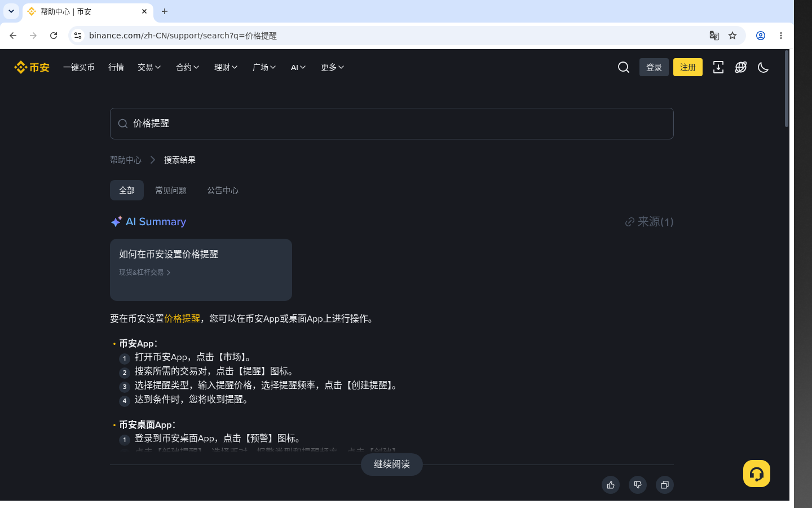Click the search icon inside search box

(x=123, y=124)
